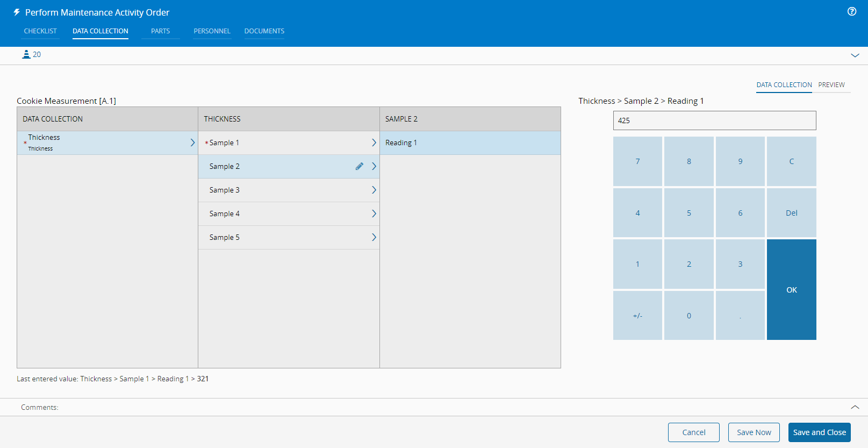Viewport: 868px width, 448px height.
Task: Click the help question mark icon
Action: pyautogui.click(x=851, y=11)
